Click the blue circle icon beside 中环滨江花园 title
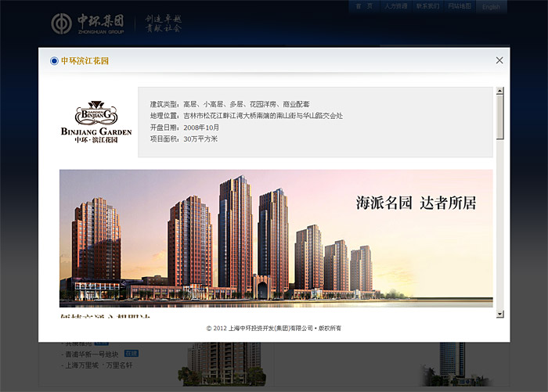 click(54, 61)
